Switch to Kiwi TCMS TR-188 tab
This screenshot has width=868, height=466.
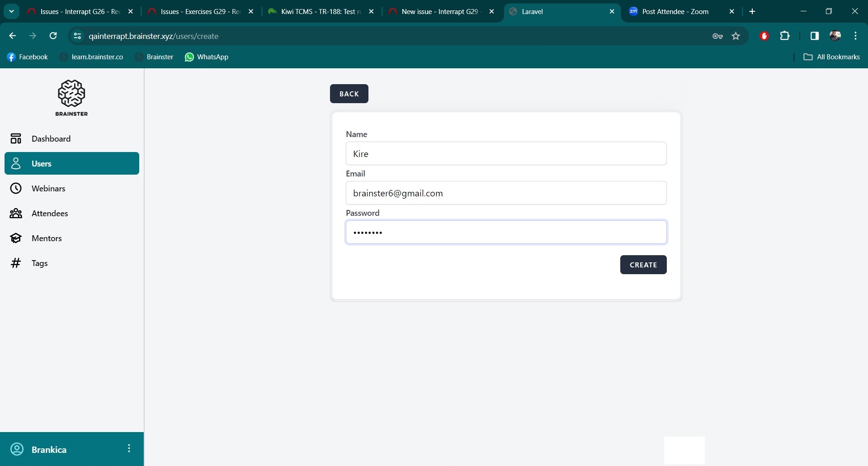tap(320, 12)
